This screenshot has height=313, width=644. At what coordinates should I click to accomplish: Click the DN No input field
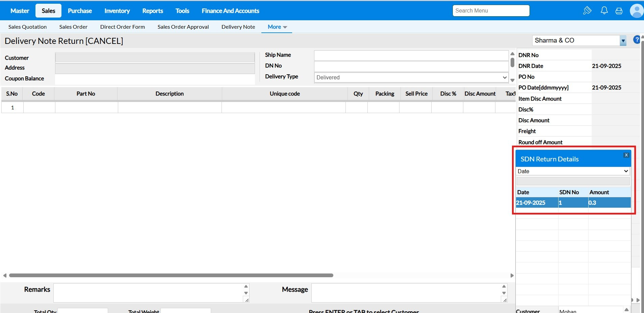click(x=411, y=66)
